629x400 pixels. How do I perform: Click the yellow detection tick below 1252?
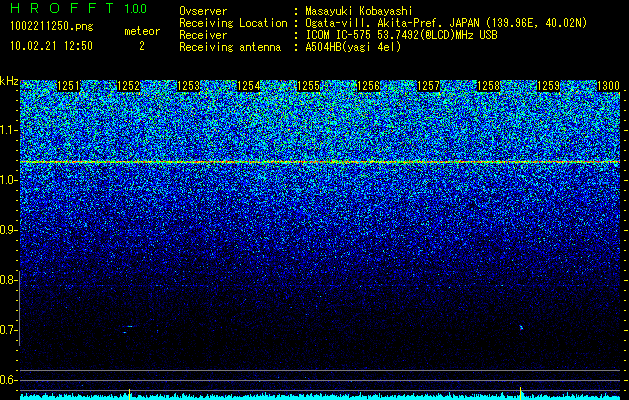tap(129, 393)
